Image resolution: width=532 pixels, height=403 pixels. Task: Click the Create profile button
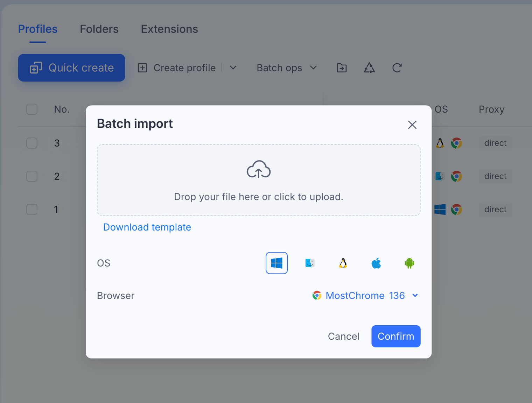coord(177,68)
